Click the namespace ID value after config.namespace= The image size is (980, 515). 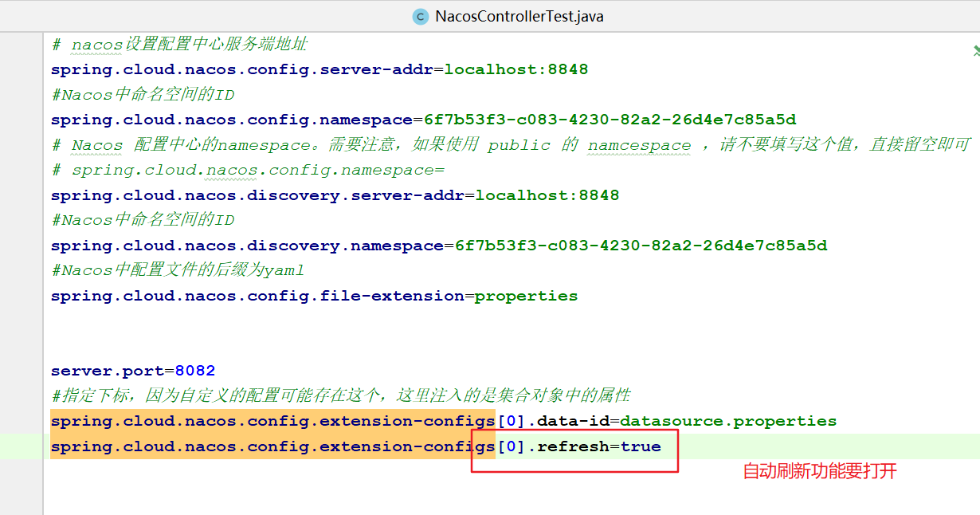[x=610, y=120]
